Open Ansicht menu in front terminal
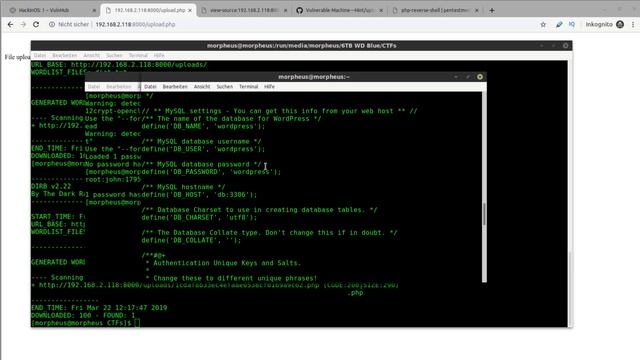This screenshot has height=360, width=640. tap(202, 87)
